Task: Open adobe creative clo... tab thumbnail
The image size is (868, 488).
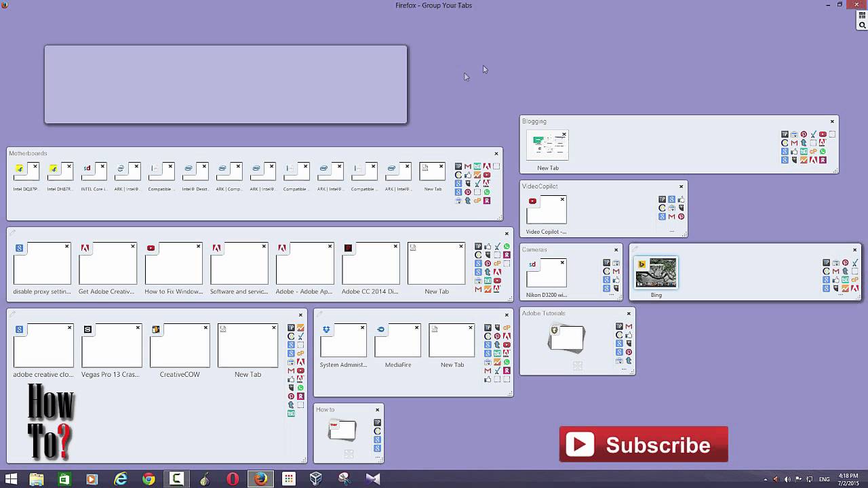Action: pyautogui.click(x=43, y=346)
